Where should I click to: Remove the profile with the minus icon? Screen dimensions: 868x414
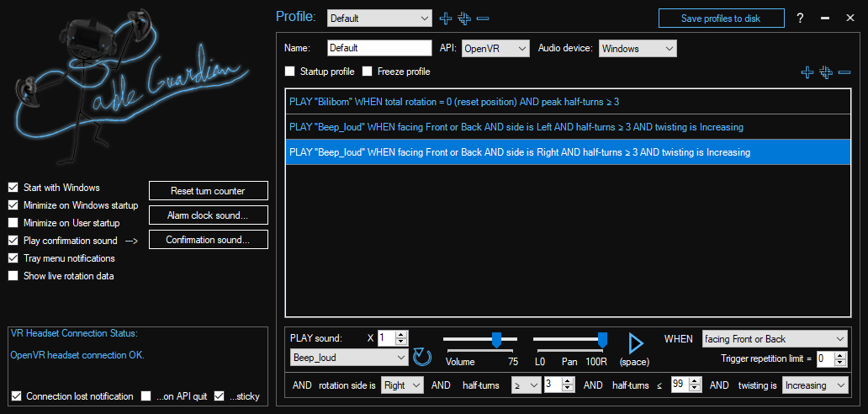click(483, 19)
